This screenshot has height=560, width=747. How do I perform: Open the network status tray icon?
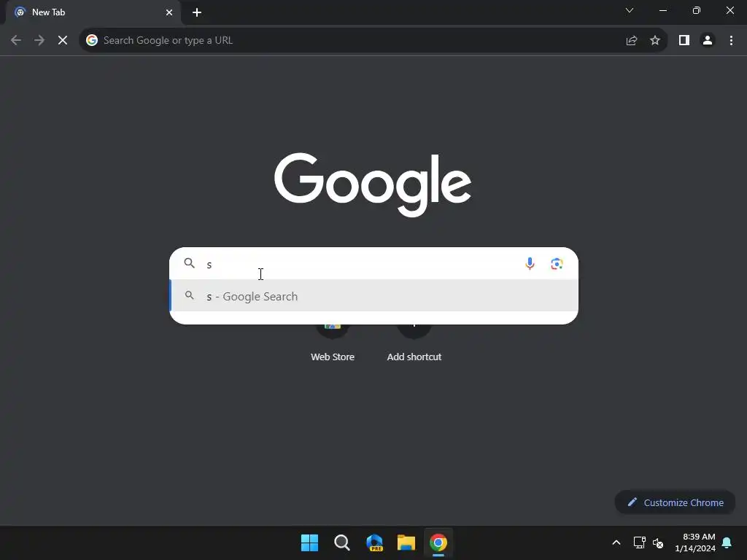point(639,542)
